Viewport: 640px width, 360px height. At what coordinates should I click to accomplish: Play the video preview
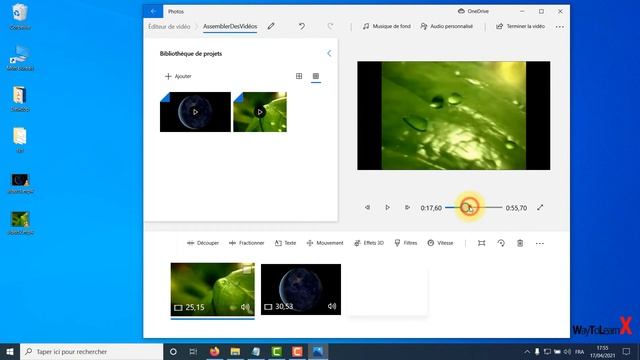click(x=387, y=207)
